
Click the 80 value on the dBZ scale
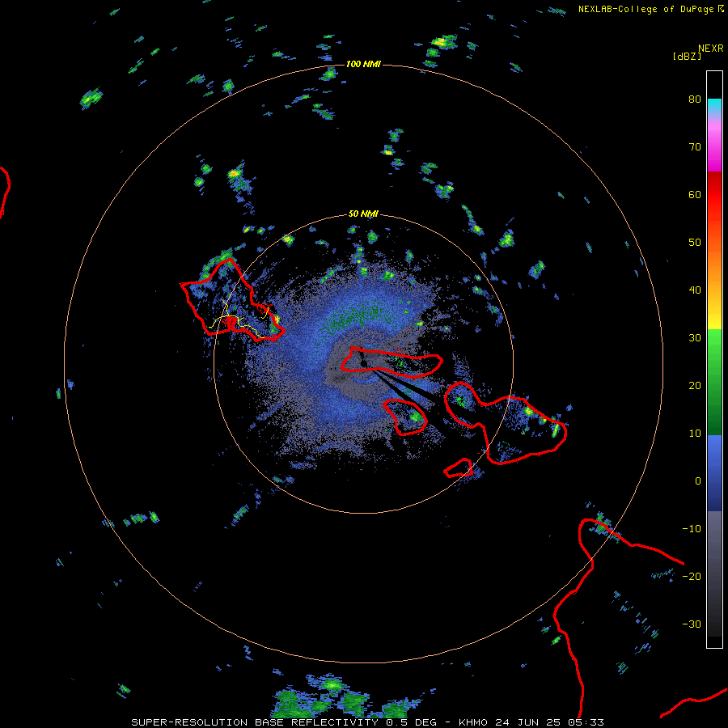pos(695,99)
